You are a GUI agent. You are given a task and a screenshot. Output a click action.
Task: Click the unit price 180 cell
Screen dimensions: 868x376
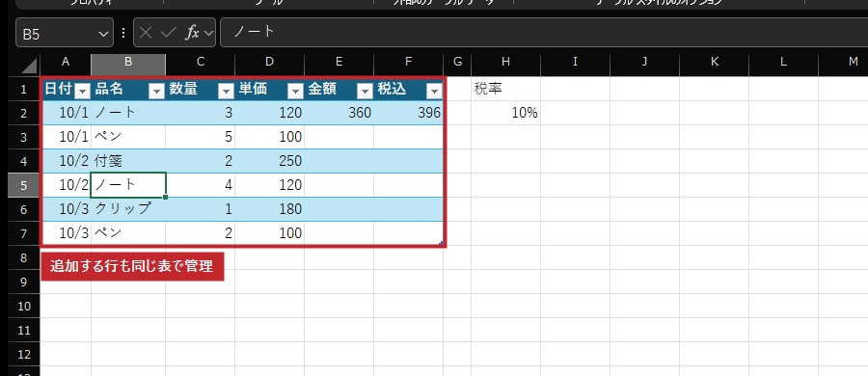point(270,209)
